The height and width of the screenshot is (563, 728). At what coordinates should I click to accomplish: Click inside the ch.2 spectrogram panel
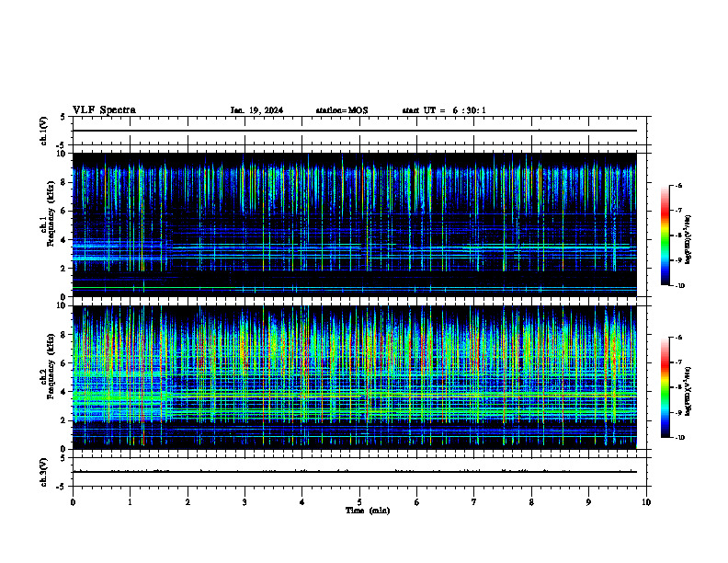click(x=354, y=377)
